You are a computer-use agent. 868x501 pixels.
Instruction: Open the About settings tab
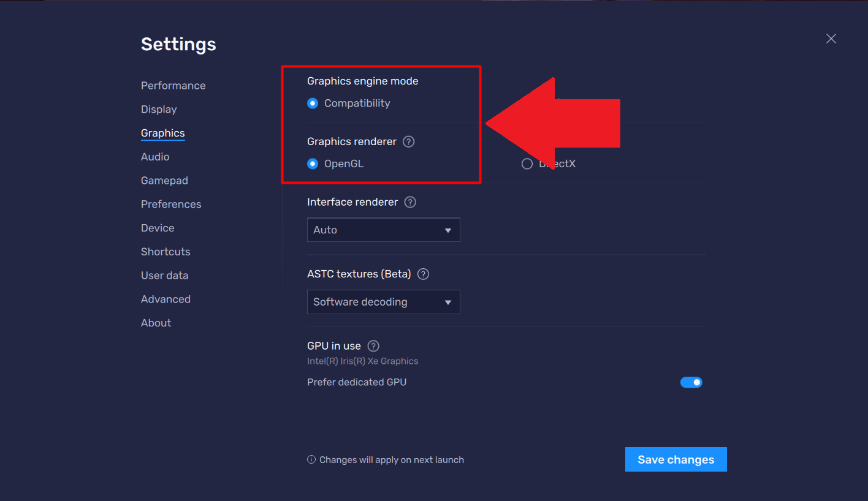click(156, 323)
